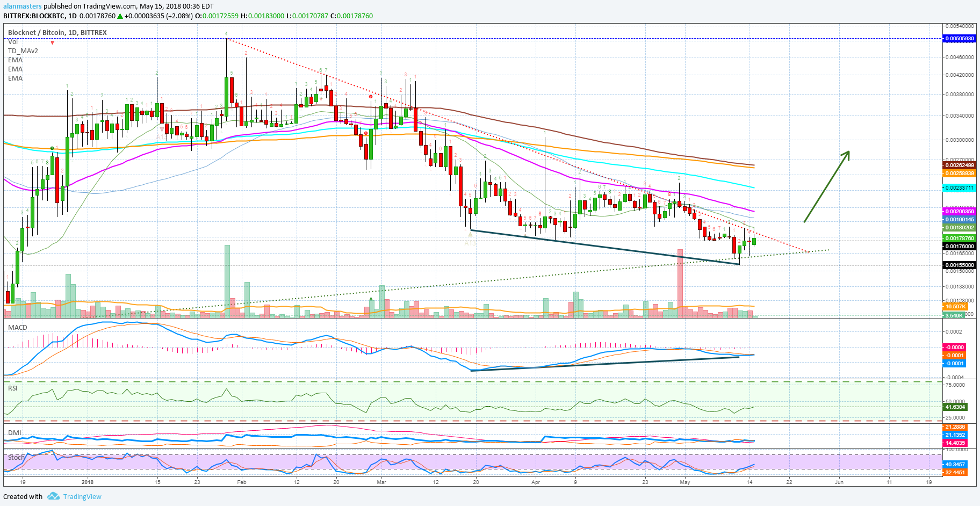This screenshot has width=980, height=506.
Task: Click the Apr label on time axis
Action: 536,482
